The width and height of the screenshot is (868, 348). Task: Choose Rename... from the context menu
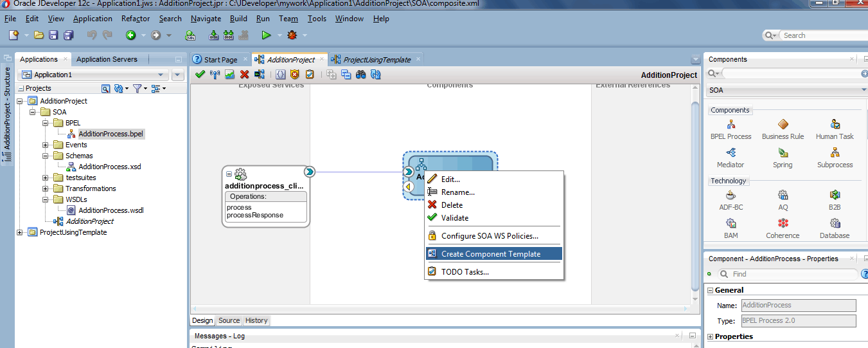coord(493,192)
